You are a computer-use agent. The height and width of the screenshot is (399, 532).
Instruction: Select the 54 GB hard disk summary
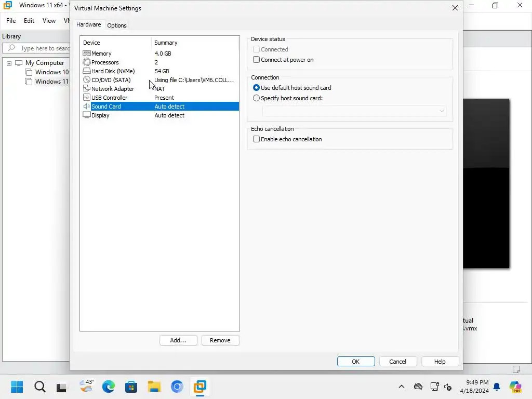[x=162, y=71]
